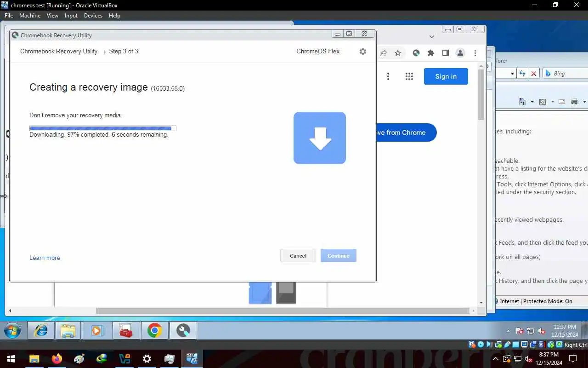Click the Chrome share page icon

[383, 53]
